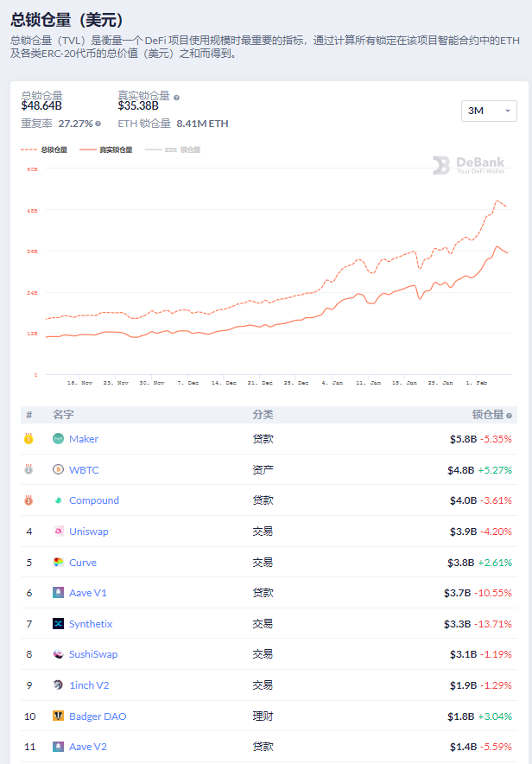The height and width of the screenshot is (764, 532).
Task: Click WBTC's +5.27% change value
Action: [495, 470]
